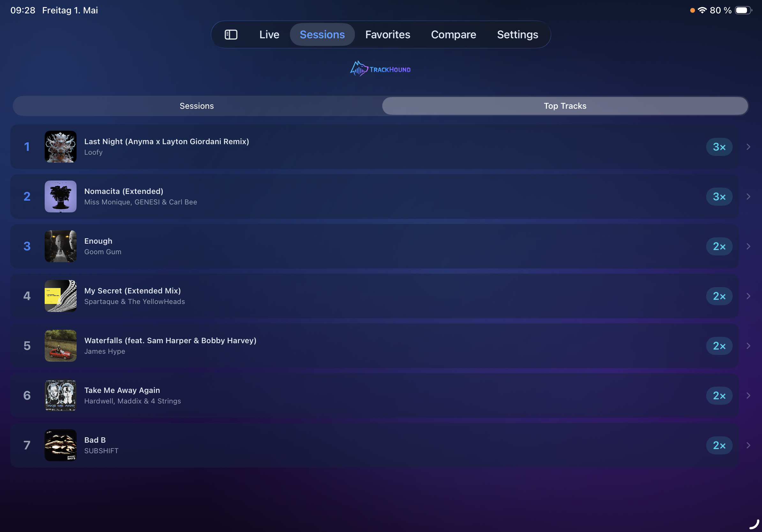
Task: Toggle the sidebar panel icon
Action: pos(231,34)
